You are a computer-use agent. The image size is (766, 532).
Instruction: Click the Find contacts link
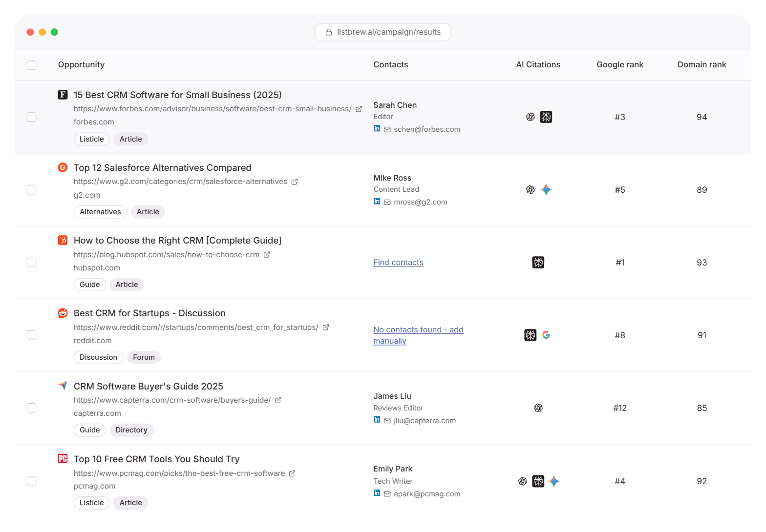coord(398,263)
